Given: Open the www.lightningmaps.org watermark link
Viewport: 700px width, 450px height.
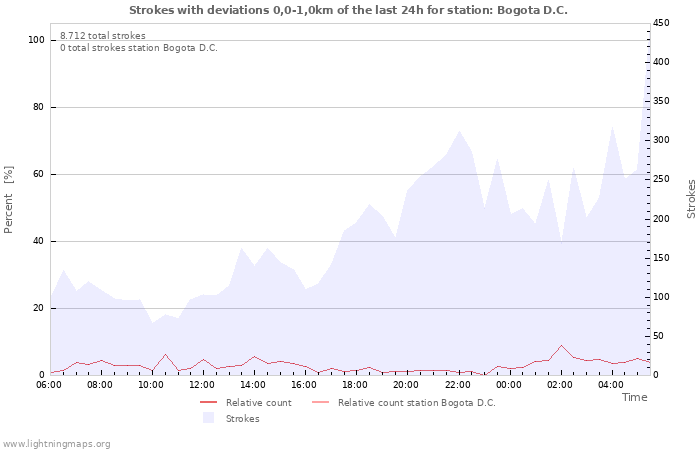Looking at the screenshot, I should (x=57, y=443).
